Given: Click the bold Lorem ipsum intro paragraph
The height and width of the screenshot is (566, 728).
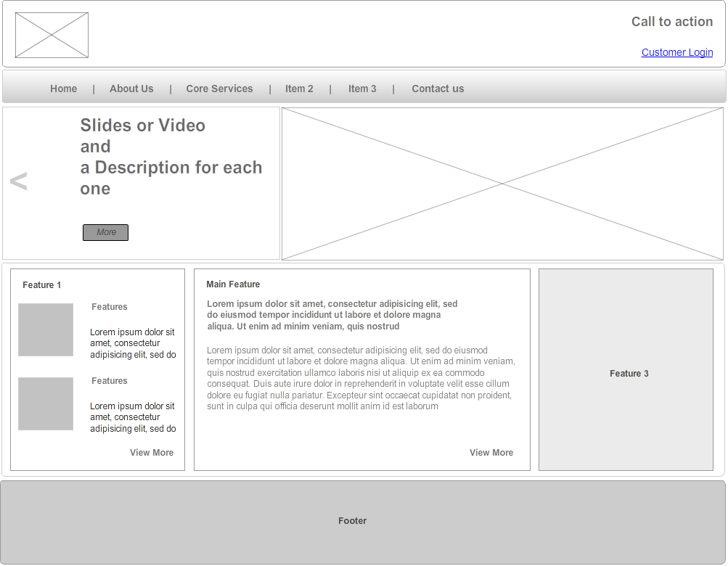Looking at the screenshot, I should (x=332, y=315).
